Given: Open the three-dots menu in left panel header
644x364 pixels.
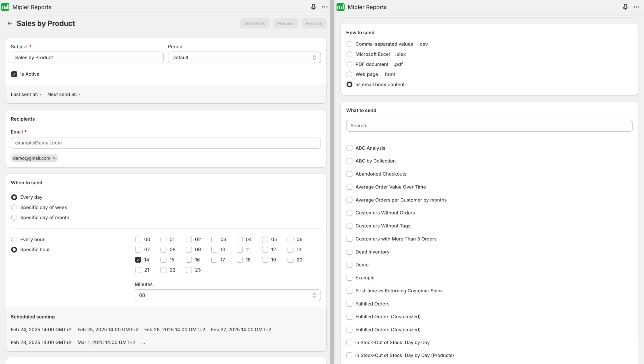Looking at the screenshot, I should coord(324,7).
